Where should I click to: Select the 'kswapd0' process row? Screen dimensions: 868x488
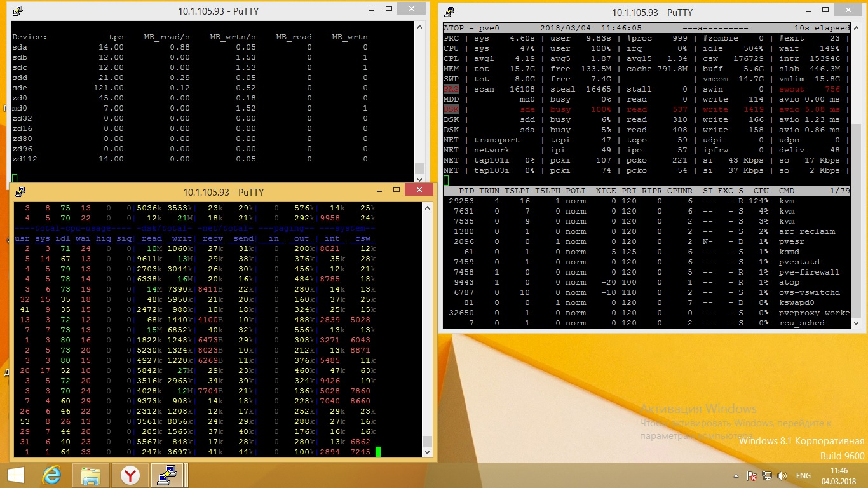[x=647, y=302]
